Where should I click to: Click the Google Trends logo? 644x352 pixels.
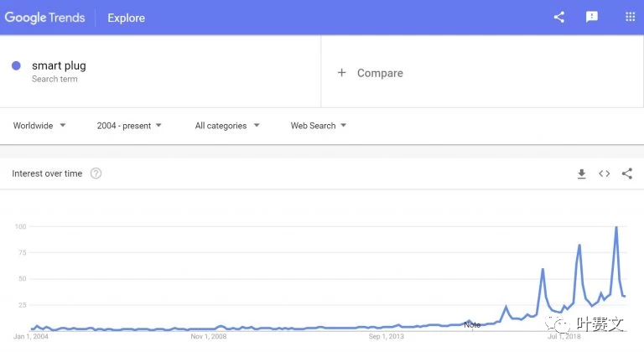coord(44,18)
